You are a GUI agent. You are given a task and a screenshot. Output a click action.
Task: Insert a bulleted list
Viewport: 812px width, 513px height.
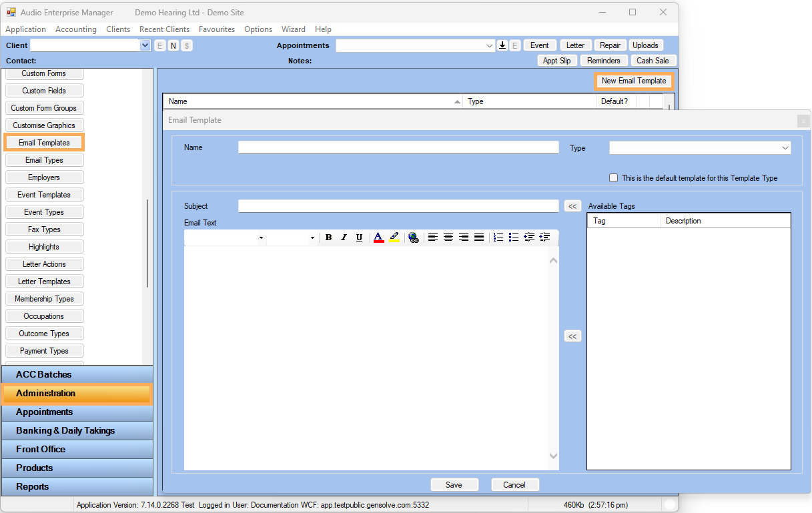point(513,237)
